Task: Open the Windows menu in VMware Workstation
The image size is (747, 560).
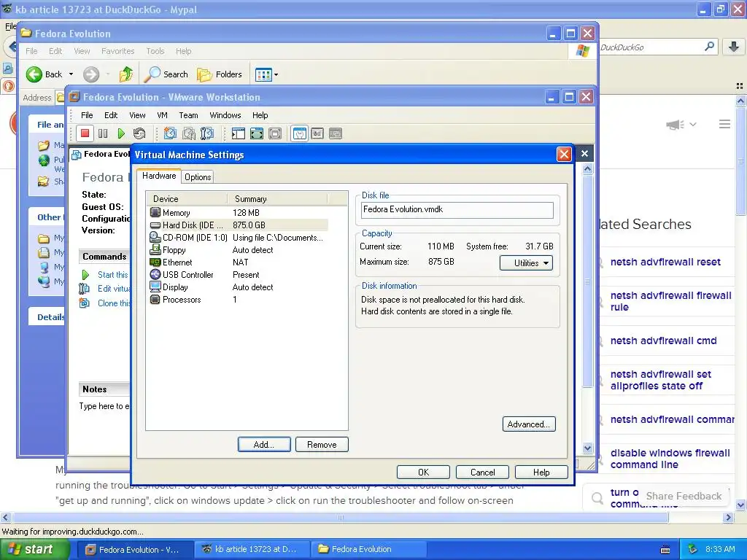Action: coord(225,115)
